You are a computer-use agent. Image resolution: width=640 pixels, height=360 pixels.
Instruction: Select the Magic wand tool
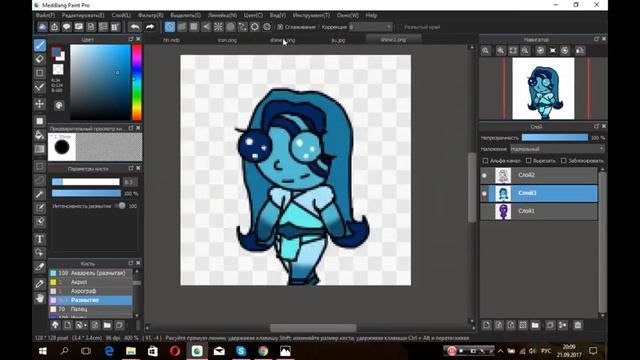pos(40,194)
